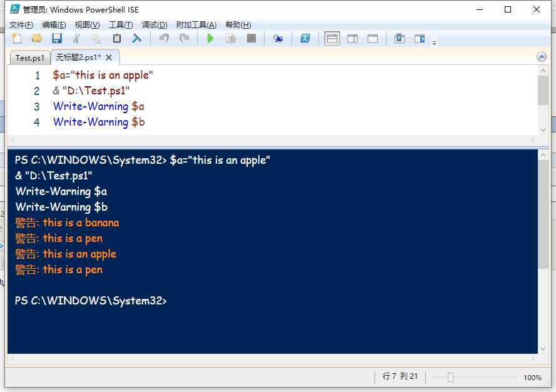This screenshot has height=392, width=556.
Task: Open the 视图(V) menu
Action: tap(87, 25)
